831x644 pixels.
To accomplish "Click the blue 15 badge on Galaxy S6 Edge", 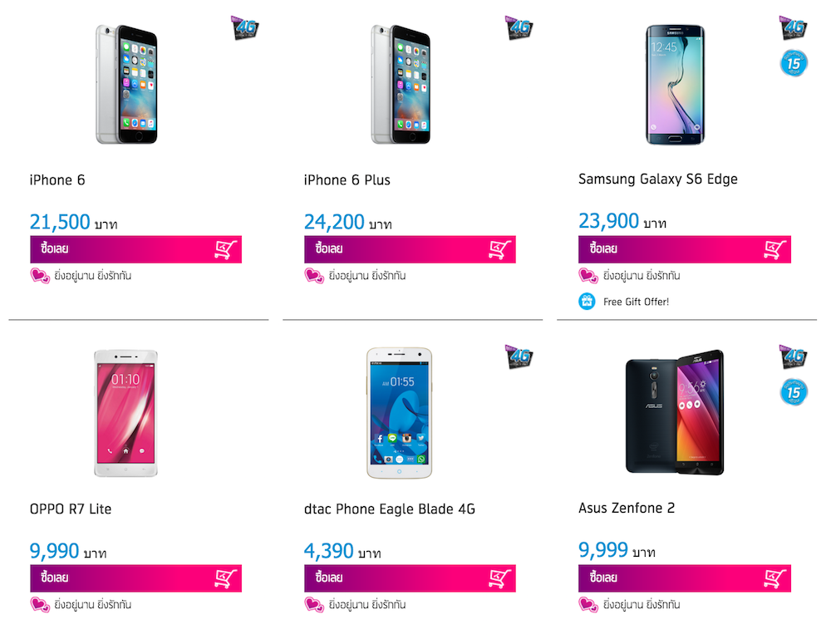I will (x=794, y=64).
